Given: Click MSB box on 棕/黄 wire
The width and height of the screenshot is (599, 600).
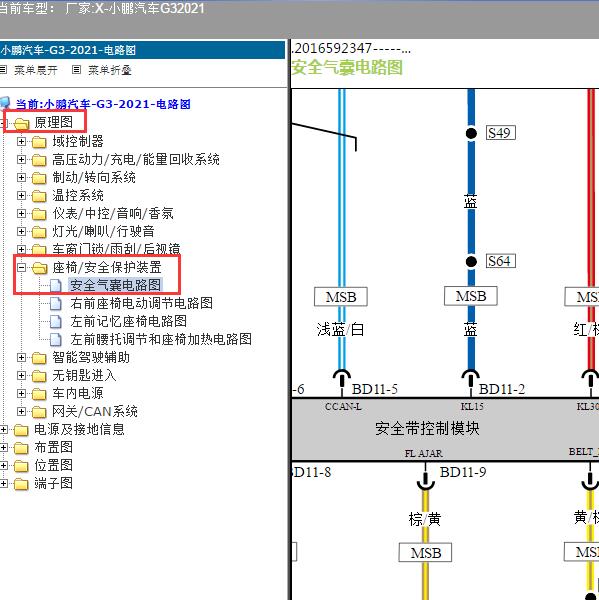Looking at the screenshot, I should tap(425, 553).
